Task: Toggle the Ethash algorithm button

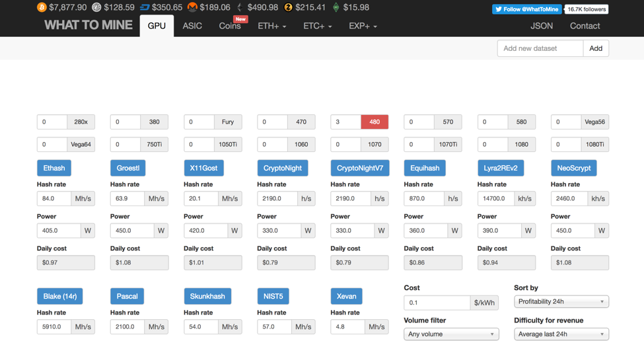Action: 54,168
